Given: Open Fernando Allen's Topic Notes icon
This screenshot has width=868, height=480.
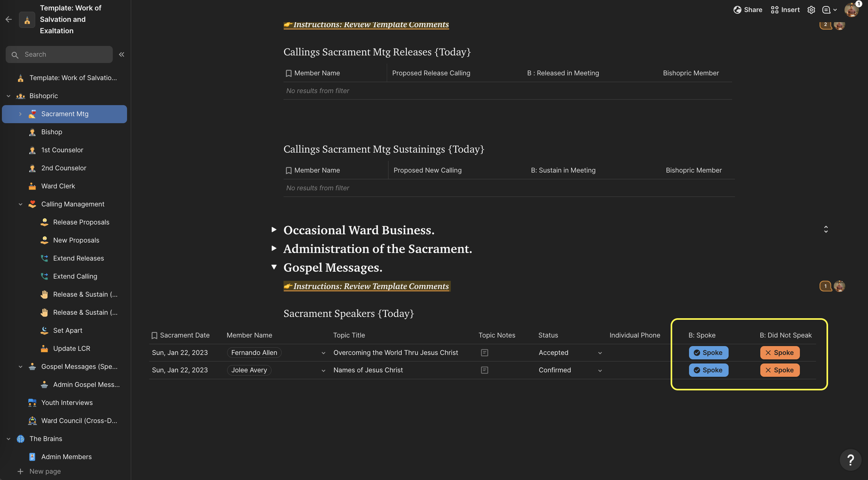Looking at the screenshot, I should coord(484,353).
